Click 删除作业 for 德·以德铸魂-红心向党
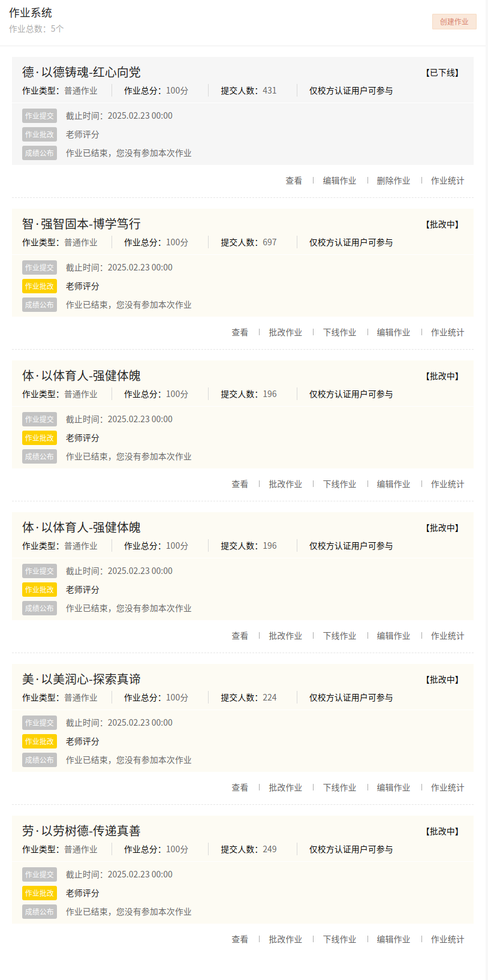 point(393,181)
